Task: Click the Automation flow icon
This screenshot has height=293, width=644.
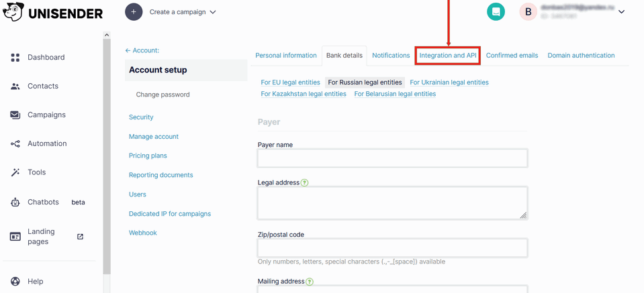Action: 15,144
